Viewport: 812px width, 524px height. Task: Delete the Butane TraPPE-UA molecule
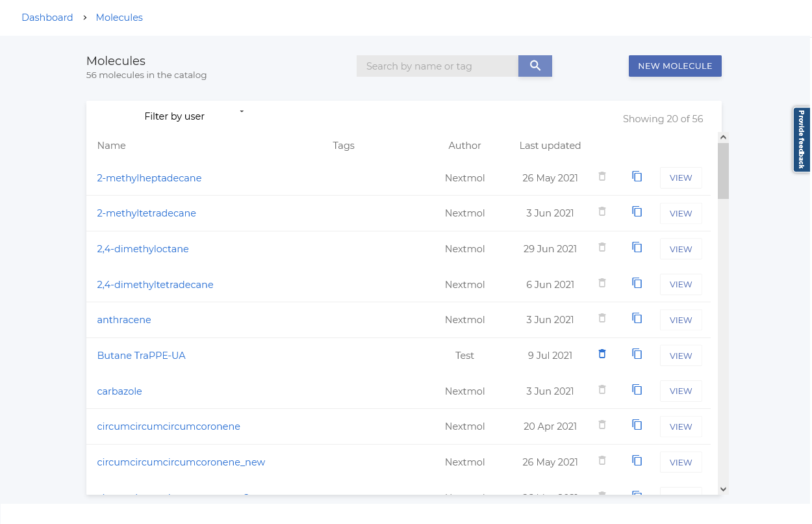pyautogui.click(x=602, y=354)
